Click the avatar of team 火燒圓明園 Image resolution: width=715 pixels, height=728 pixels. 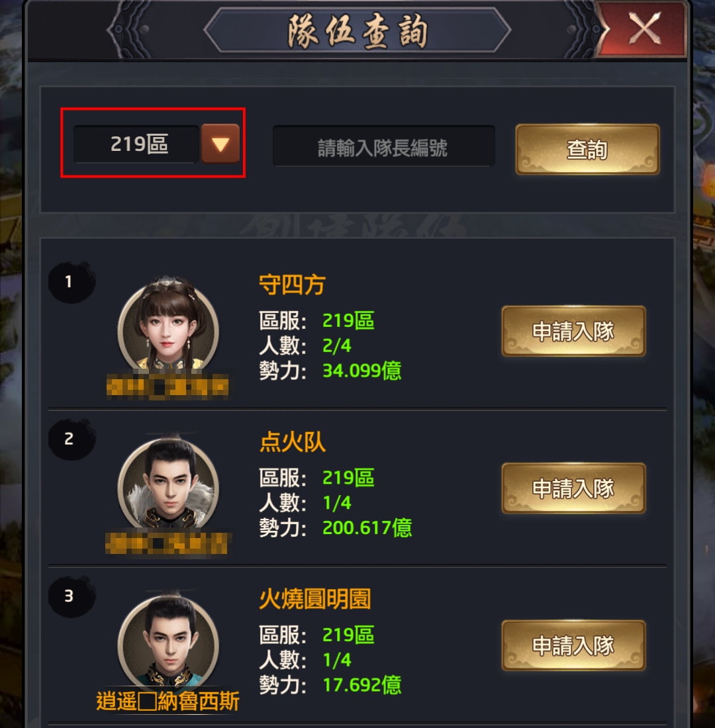168,641
